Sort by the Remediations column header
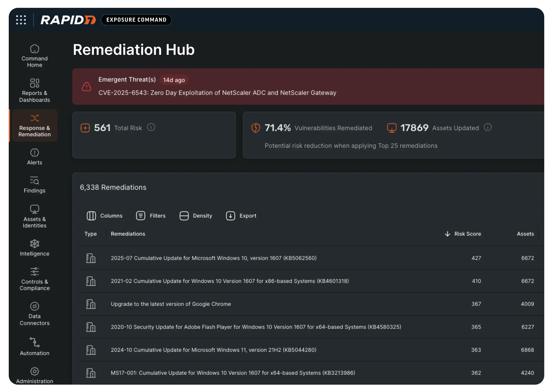 [128, 234]
